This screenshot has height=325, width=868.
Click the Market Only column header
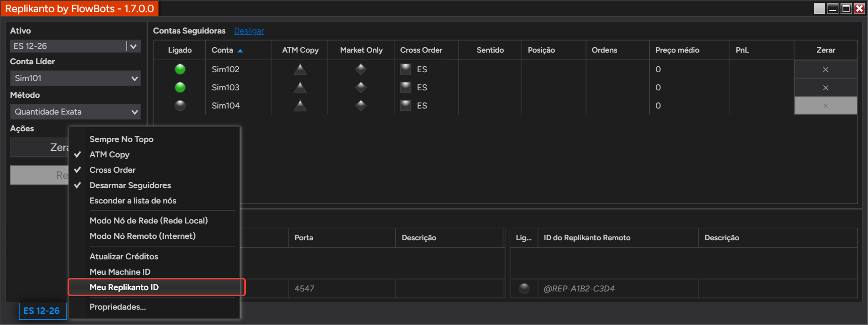tap(361, 50)
